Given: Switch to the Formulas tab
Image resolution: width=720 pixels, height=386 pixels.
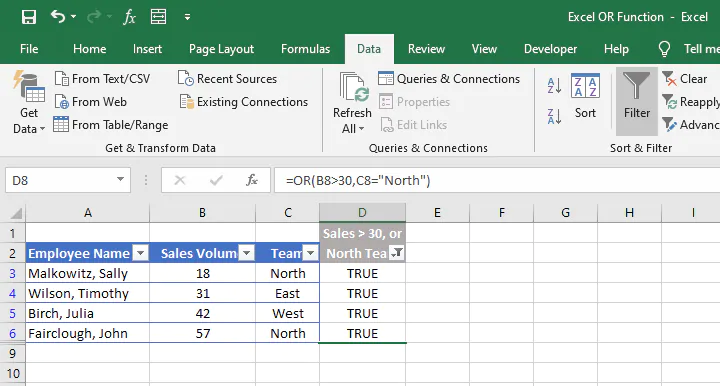Looking at the screenshot, I should (305, 49).
